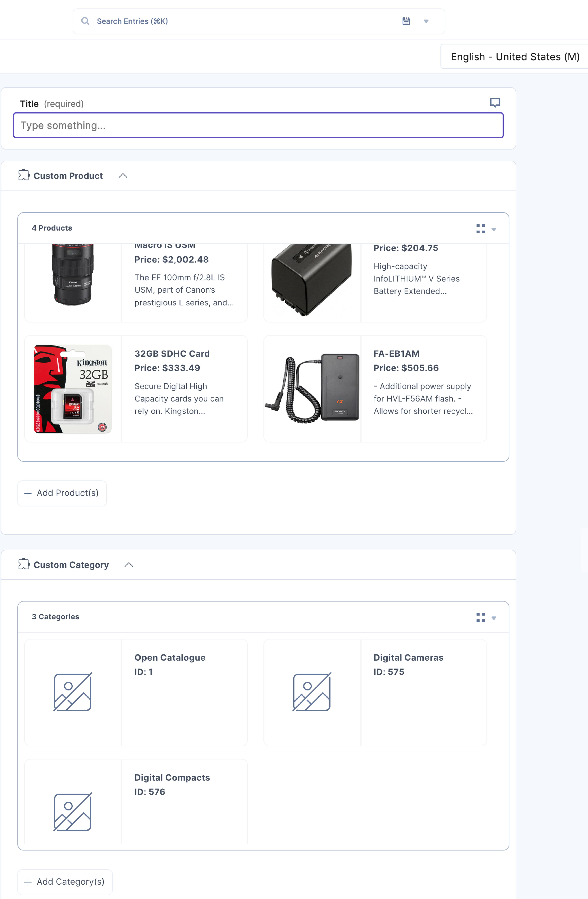
Task: Open Categories view dropdown arrow
Action: click(x=494, y=618)
